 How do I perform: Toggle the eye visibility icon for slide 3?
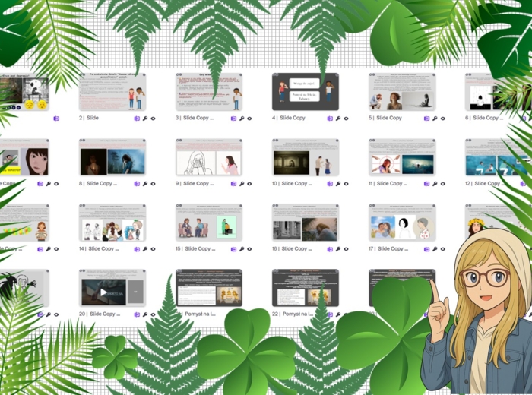point(249,118)
